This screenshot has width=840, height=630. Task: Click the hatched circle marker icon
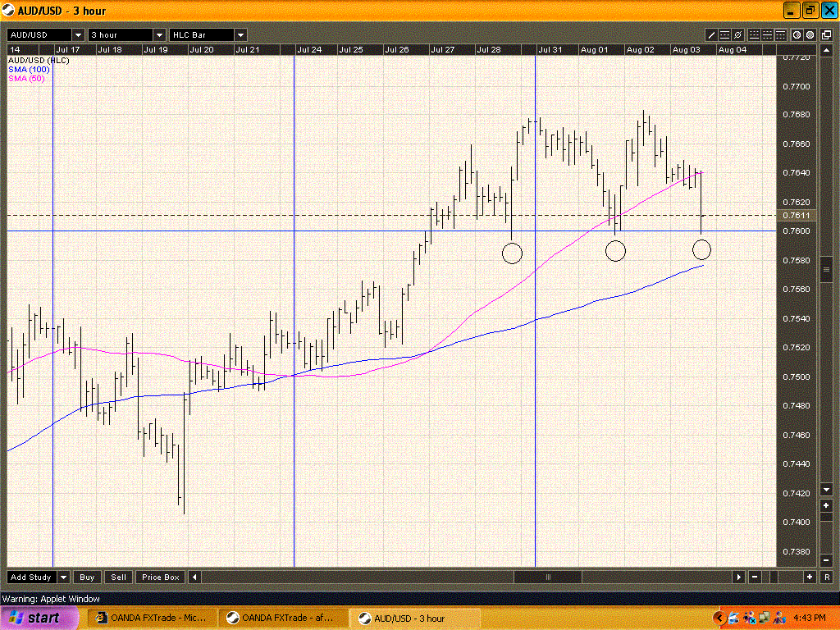click(796, 34)
